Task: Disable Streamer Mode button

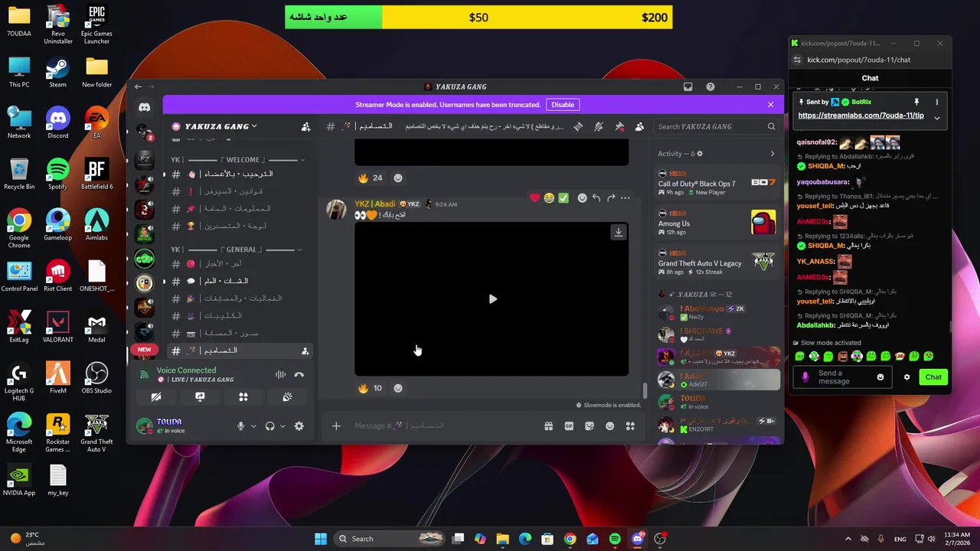Action: click(563, 105)
